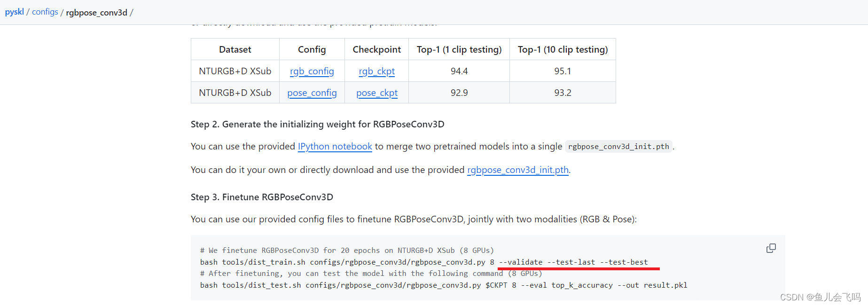Navigate to the pyskl repository root
The height and width of the screenshot is (306, 868).
(14, 11)
